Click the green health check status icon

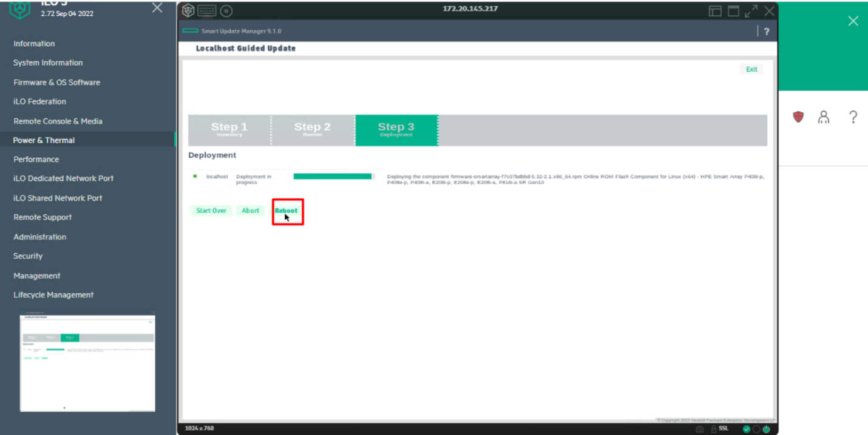tap(746, 429)
